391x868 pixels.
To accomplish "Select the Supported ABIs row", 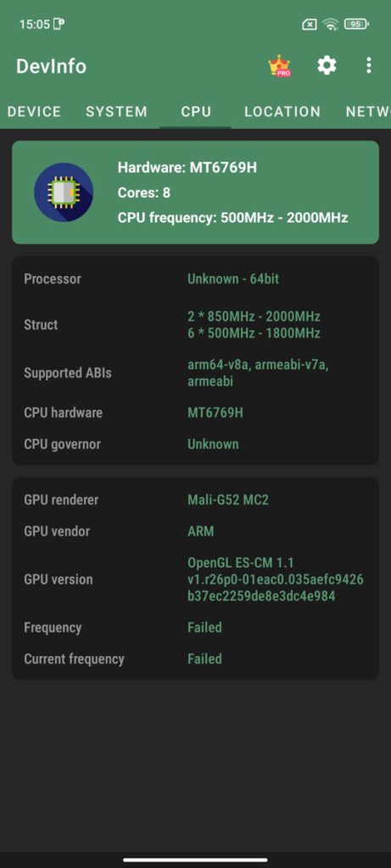I will [x=195, y=373].
